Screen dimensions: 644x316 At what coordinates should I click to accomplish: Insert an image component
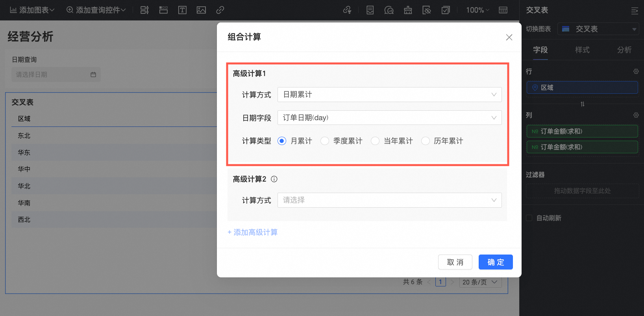pos(201,10)
